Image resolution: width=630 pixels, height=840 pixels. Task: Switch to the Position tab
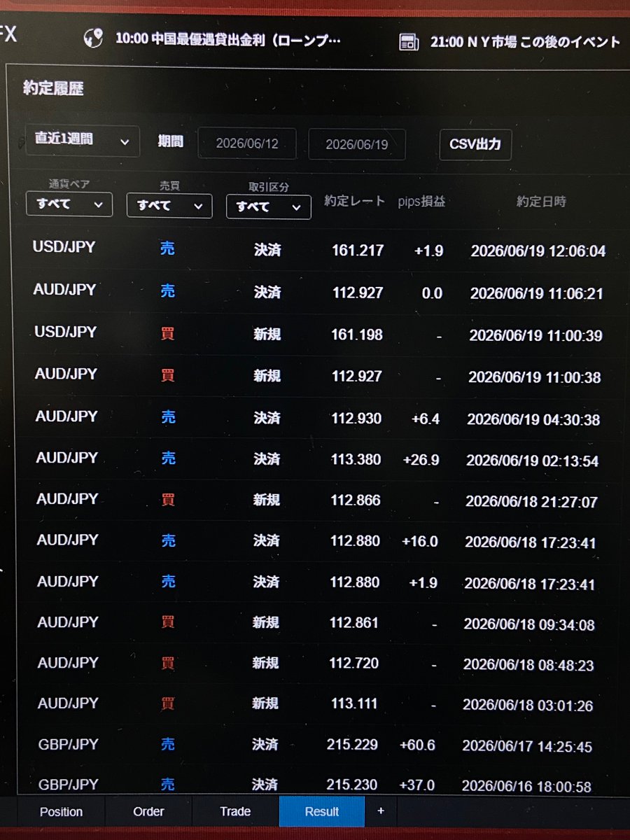pyautogui.click(x=61, y=812)
